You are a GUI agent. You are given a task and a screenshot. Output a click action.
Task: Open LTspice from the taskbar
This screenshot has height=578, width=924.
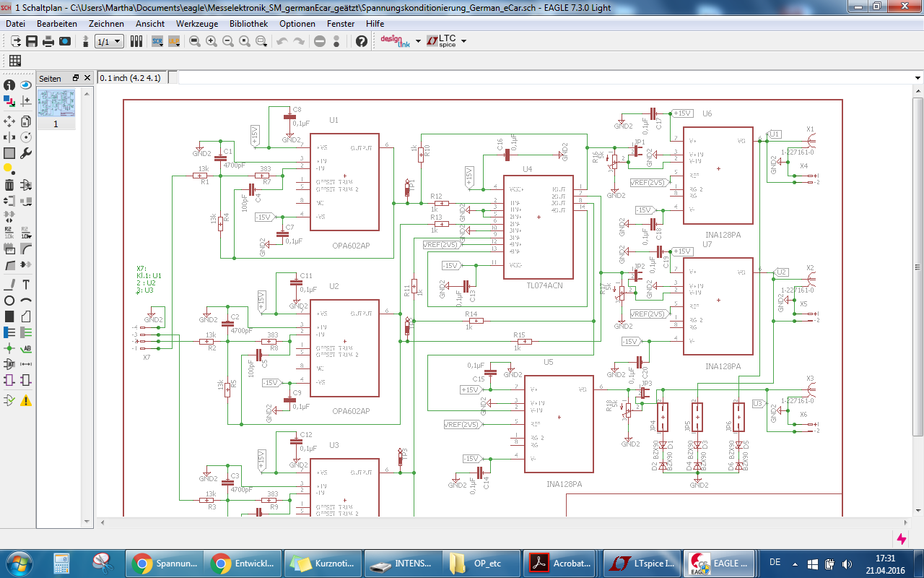point(642,562)
